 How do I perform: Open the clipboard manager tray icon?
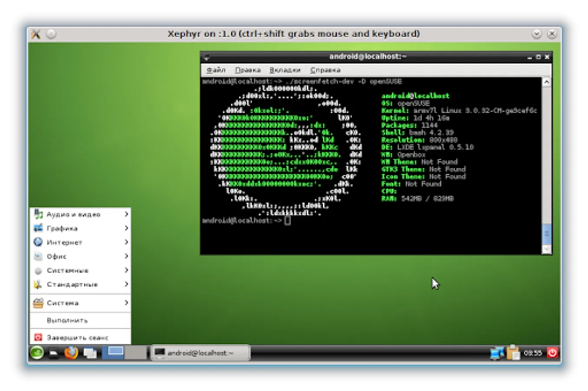point(513,352)
